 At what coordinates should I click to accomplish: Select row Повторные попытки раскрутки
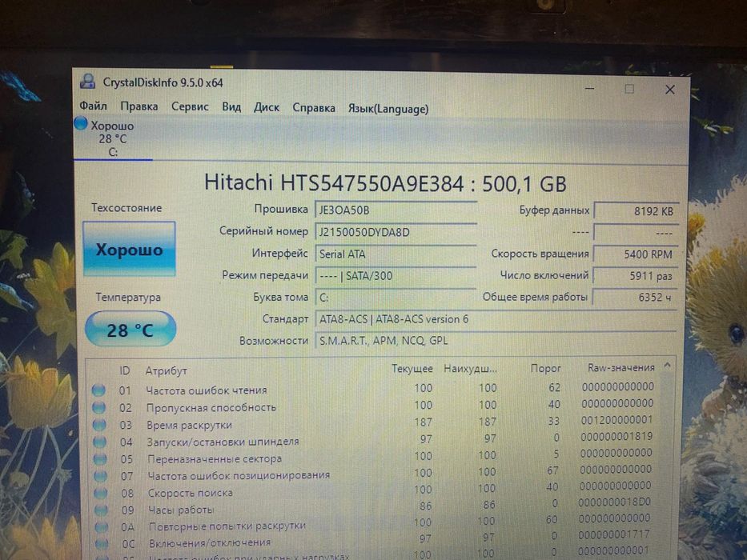tap(374, 523)
